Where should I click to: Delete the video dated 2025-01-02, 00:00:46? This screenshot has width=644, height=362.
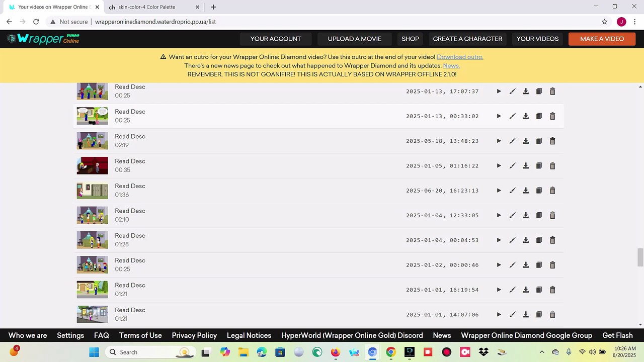pyautogui.click(x=552, y=265)
